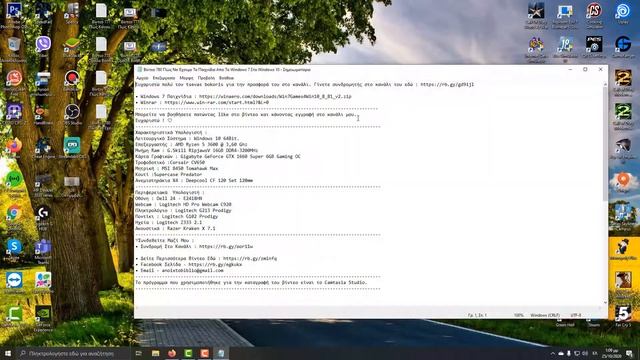Open the green Camtasia taskbar icon
The image size is (640, 360).
pyautogui.click(x=188, y=353)
